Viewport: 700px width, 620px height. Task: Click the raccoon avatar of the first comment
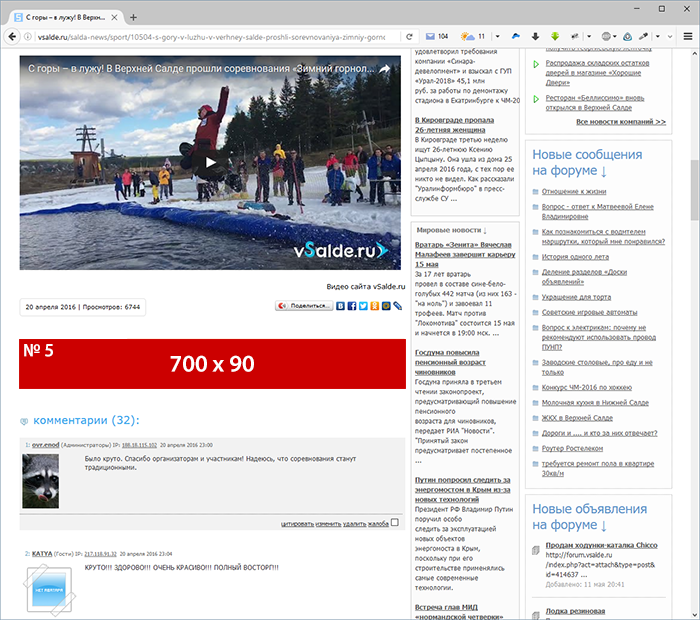[41, 481]
